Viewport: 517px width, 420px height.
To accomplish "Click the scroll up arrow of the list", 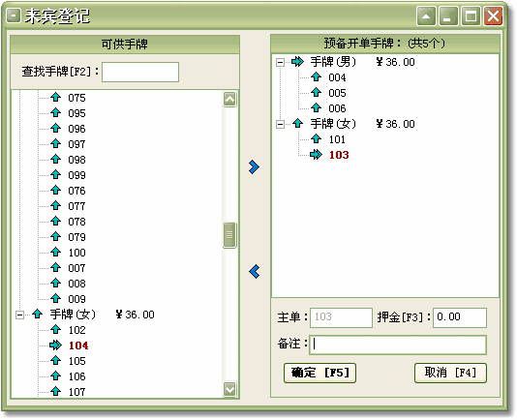I will (229, 99).
